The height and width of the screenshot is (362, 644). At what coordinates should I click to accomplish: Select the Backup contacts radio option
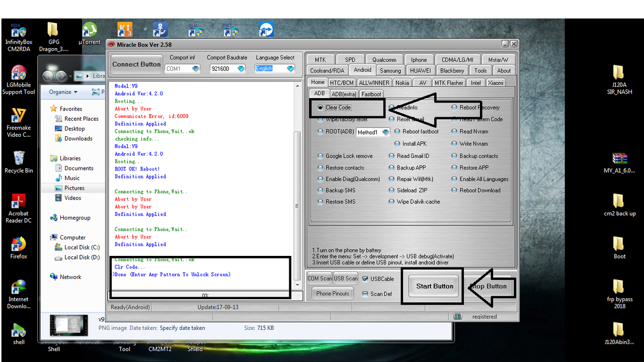point(454,156)
